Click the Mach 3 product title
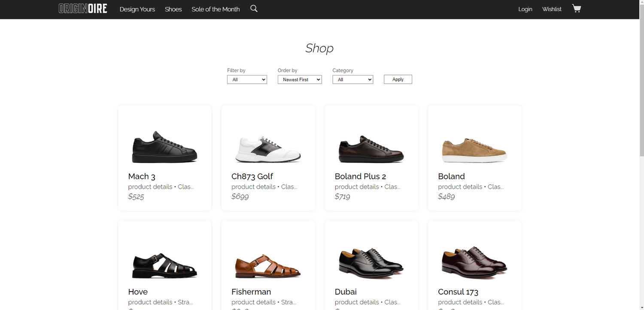Screen dimensions: 644x310 pos(142,176)
